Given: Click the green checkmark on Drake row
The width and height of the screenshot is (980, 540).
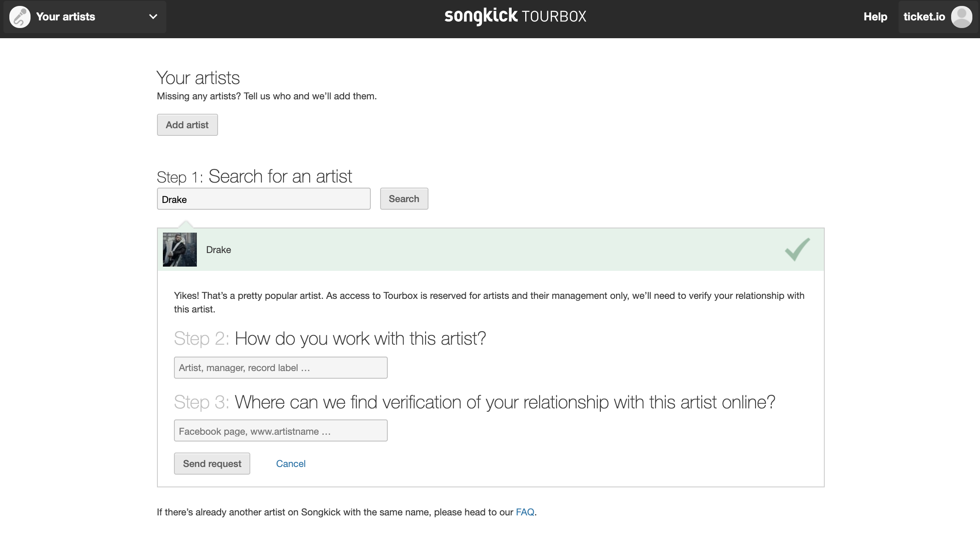Looking at the screenshot, I should click(798, 249).
